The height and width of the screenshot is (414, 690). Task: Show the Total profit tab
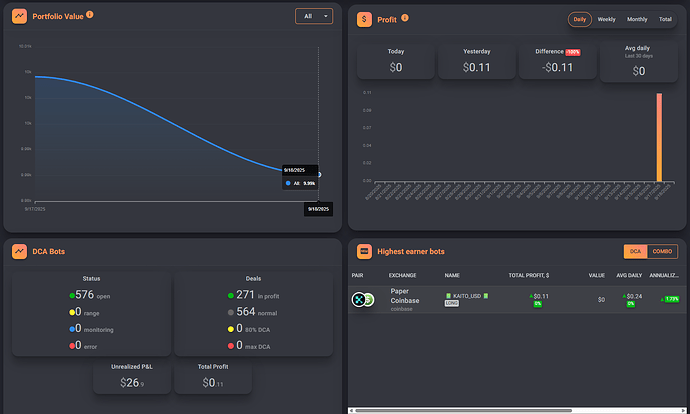[665, 19]
